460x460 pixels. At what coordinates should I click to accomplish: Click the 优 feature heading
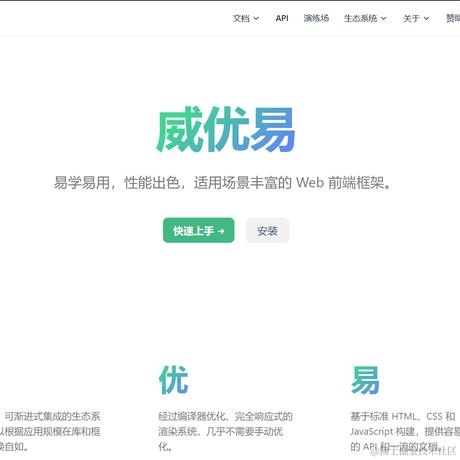click(x=174, y=380)
